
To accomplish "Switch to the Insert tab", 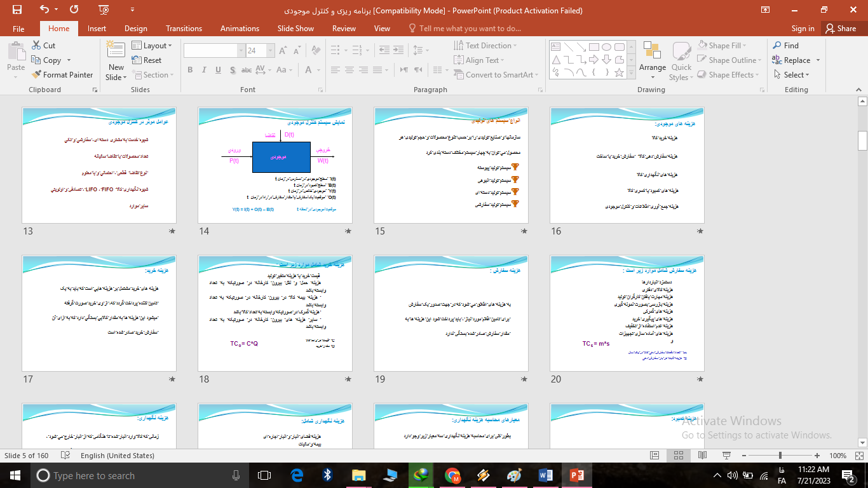I will [x=97, y=29].
